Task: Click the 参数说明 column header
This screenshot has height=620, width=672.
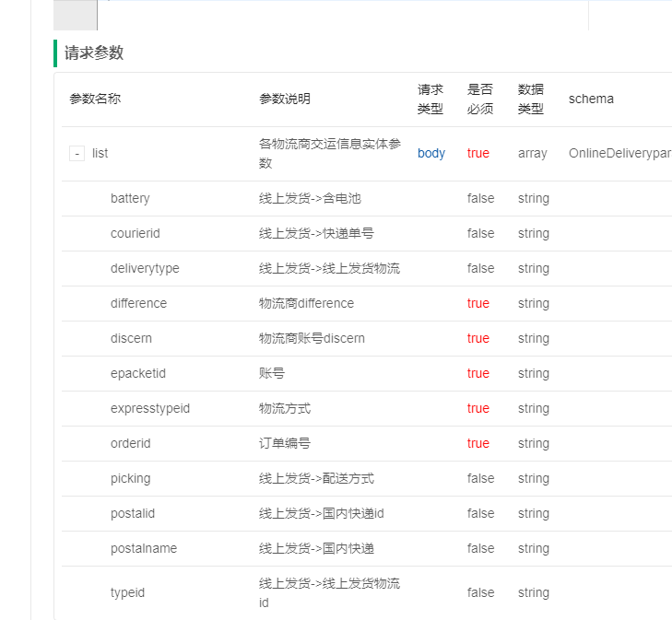Action: coord(285,99)
